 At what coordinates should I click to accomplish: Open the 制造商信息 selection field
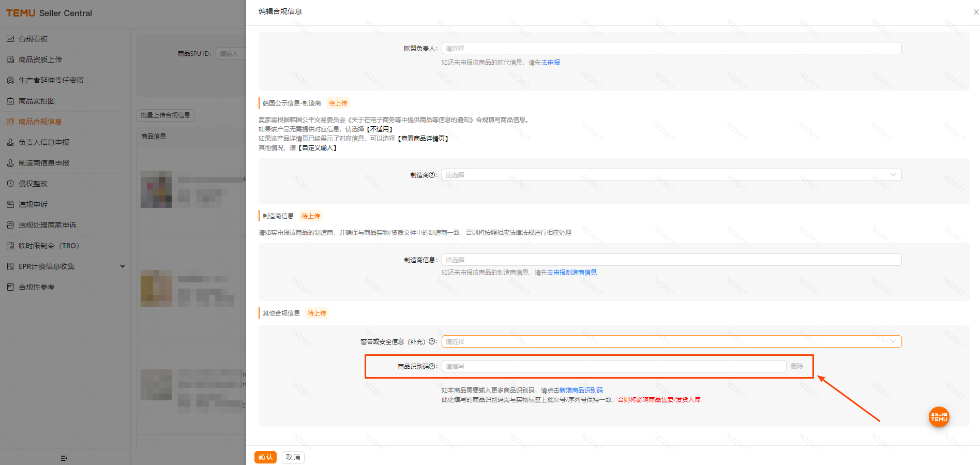pos(671,260)
